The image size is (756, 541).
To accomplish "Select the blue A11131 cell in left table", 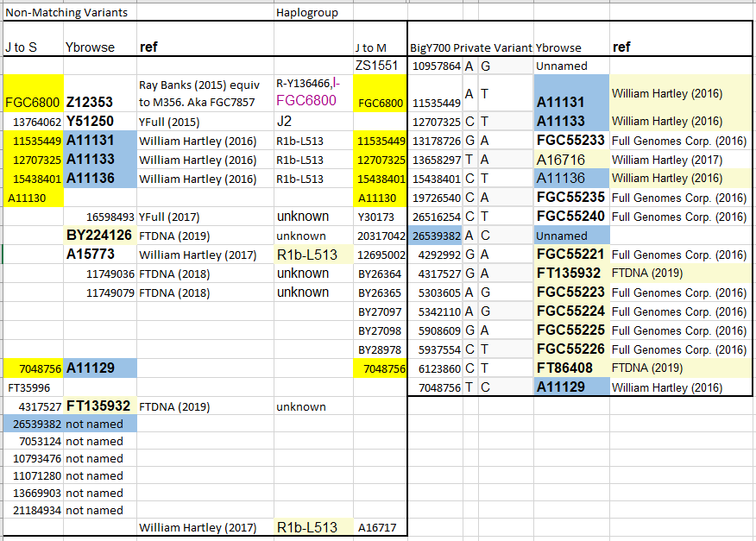I will pos(100,141).
